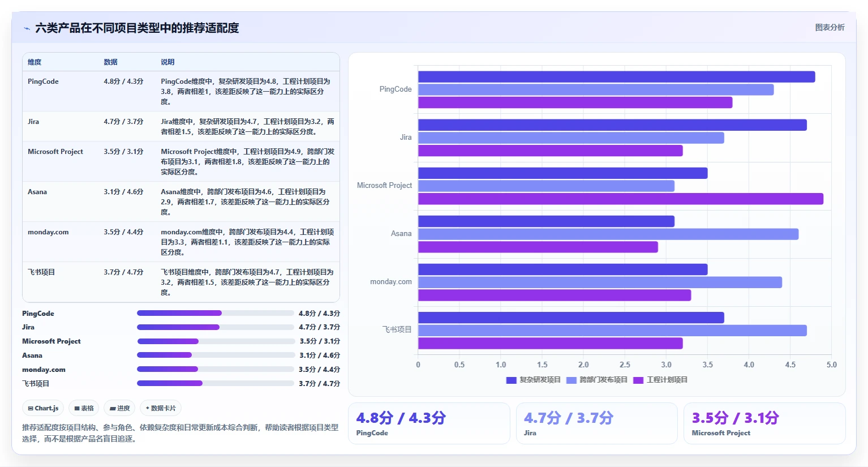
Task: Click the chart title 六类产品在不同项目类型中的推荐适配度
Action: pyautogui.click(x=137, y=28)
